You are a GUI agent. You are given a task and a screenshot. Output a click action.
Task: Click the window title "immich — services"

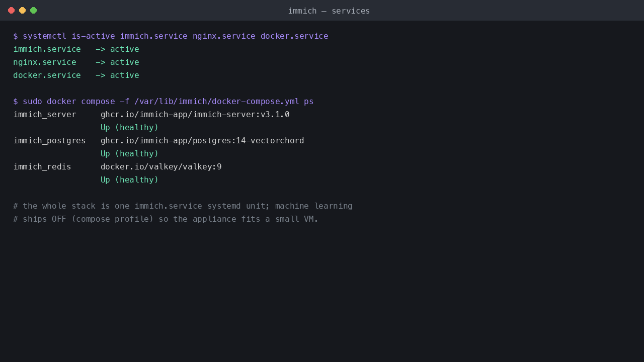[x=329, y=11]
